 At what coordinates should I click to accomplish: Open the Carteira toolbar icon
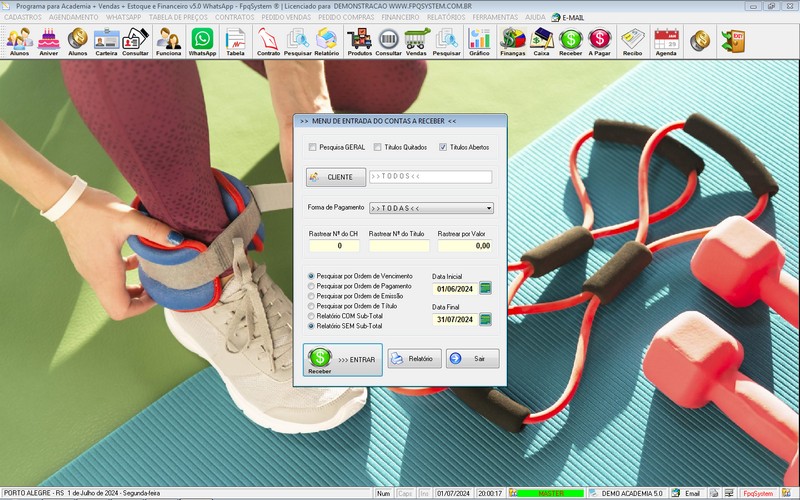pos(106,41)
